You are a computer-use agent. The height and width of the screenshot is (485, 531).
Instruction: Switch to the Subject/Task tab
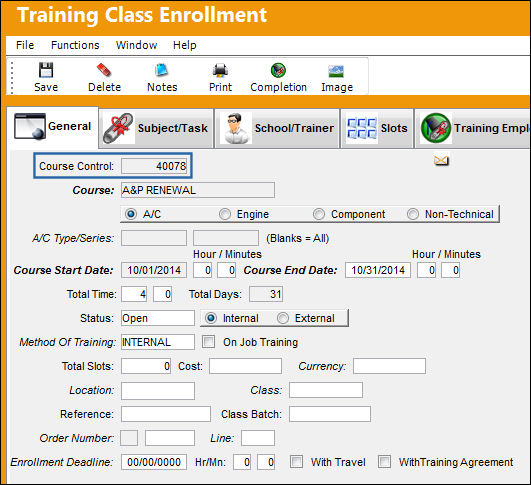coord(156,128)
